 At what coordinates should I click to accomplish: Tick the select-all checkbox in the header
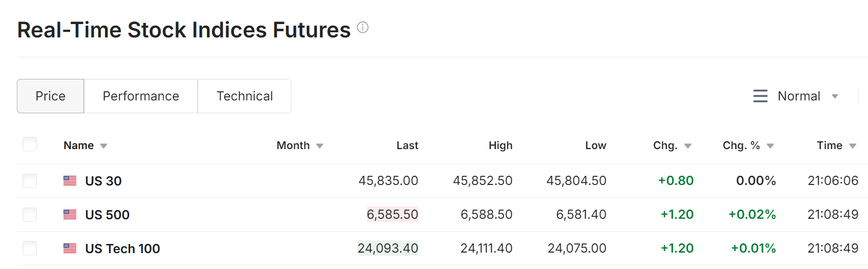pos(30,144)
